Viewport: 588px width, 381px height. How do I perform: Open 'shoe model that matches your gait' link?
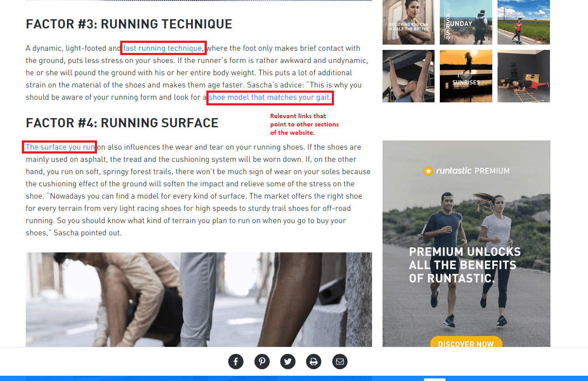point(269,97)
